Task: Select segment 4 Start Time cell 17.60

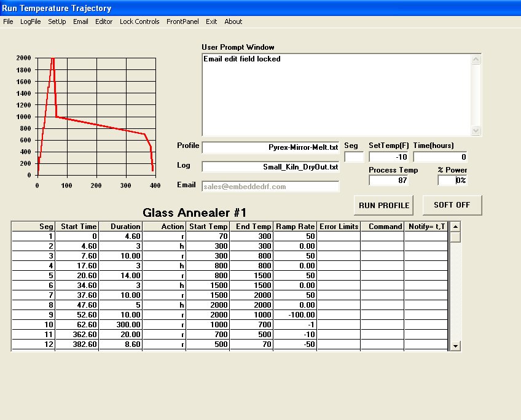Action: click(x=77, y=266)
